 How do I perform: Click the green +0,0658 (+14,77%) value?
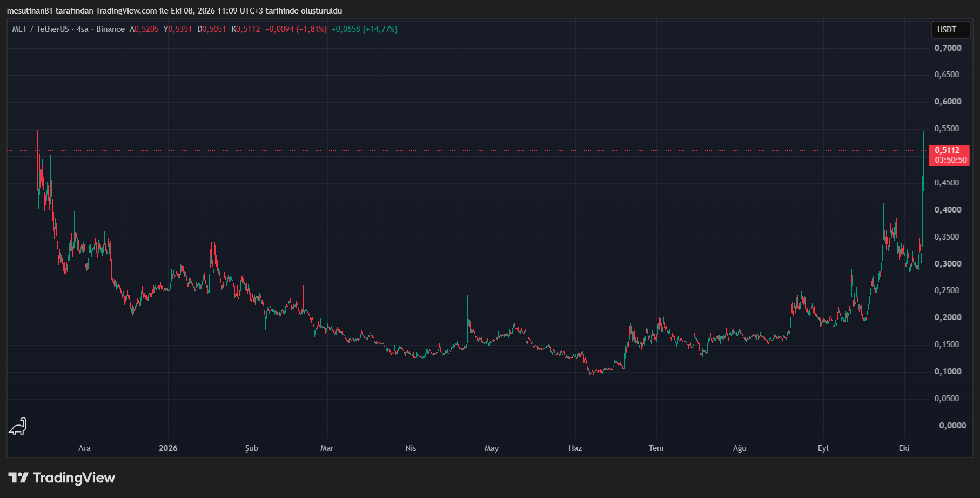[x=365, y=29]
